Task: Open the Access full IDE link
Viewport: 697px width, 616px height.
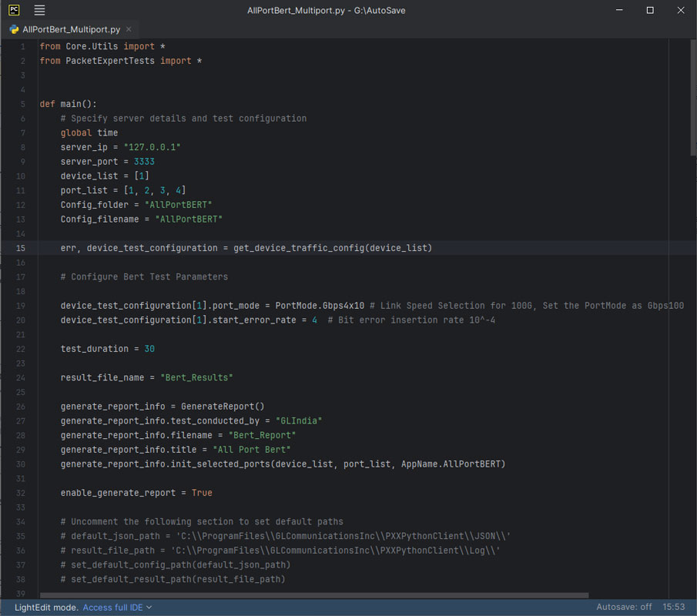Action: pyautogui.click(x=113, y=607)
